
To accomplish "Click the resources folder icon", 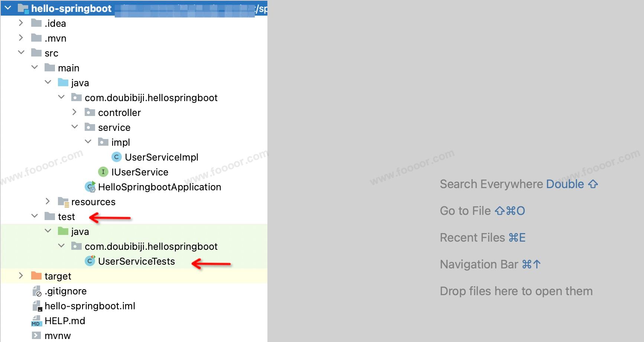I will point(63,202).
